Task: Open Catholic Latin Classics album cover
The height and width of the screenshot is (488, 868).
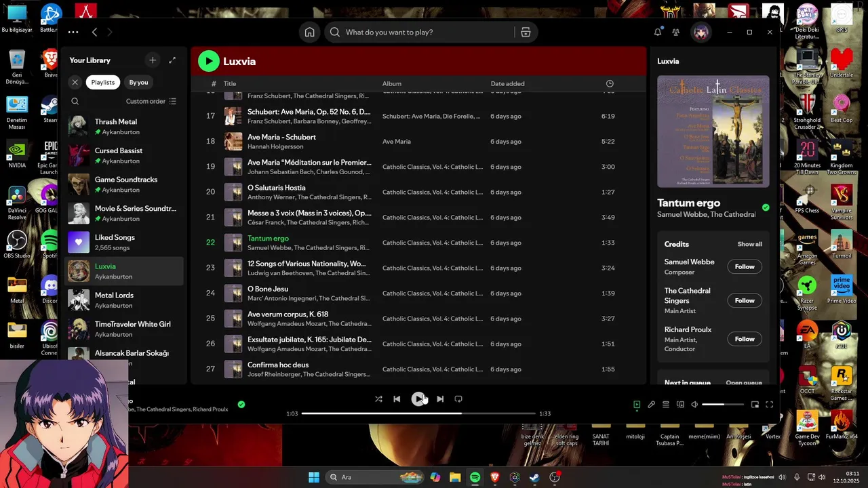Action: click(713, 131)
